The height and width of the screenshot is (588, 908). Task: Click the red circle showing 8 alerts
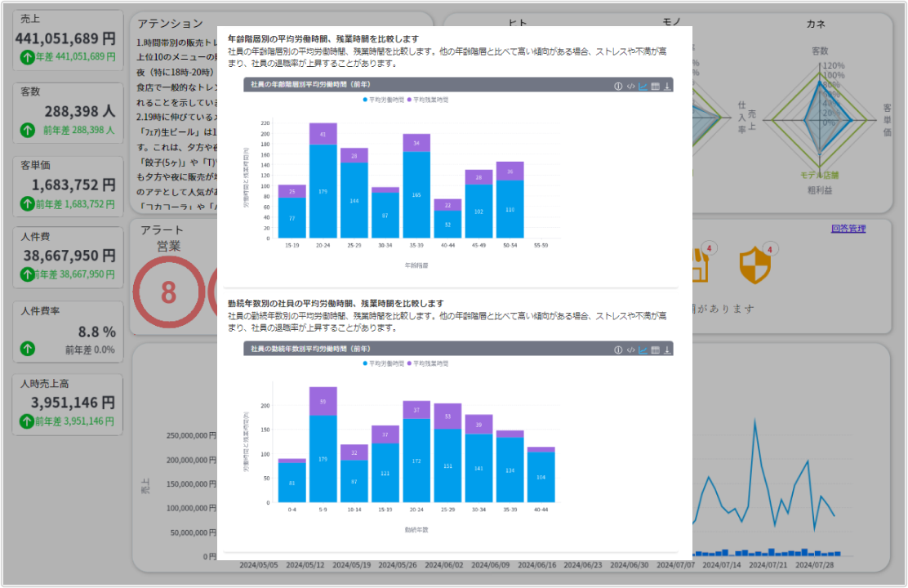coord(168,292)
